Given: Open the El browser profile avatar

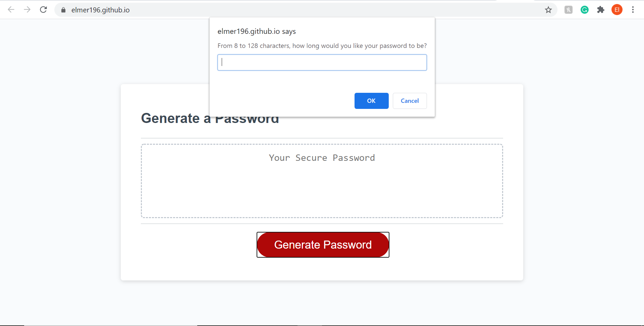Looking at the screenshot, I should [617, 10].
